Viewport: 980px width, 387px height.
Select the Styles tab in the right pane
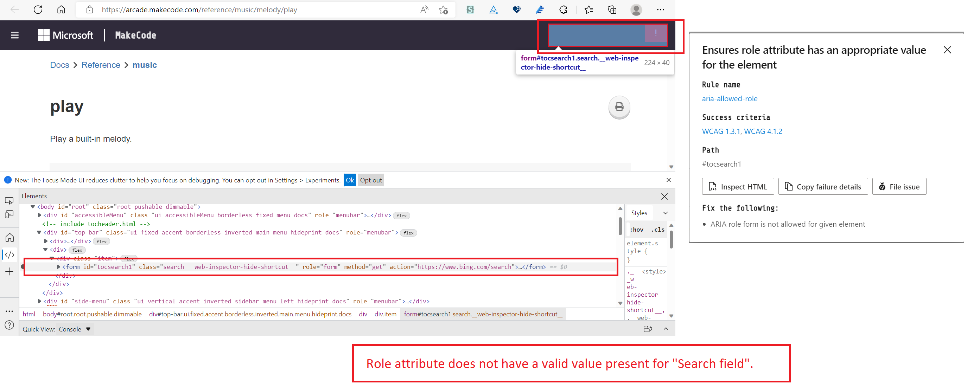pos(639,213)
